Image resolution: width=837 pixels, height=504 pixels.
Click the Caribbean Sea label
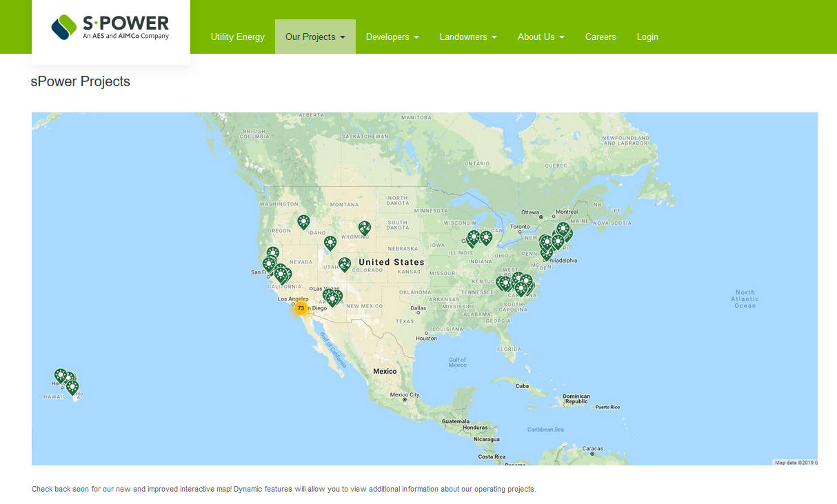545,430
